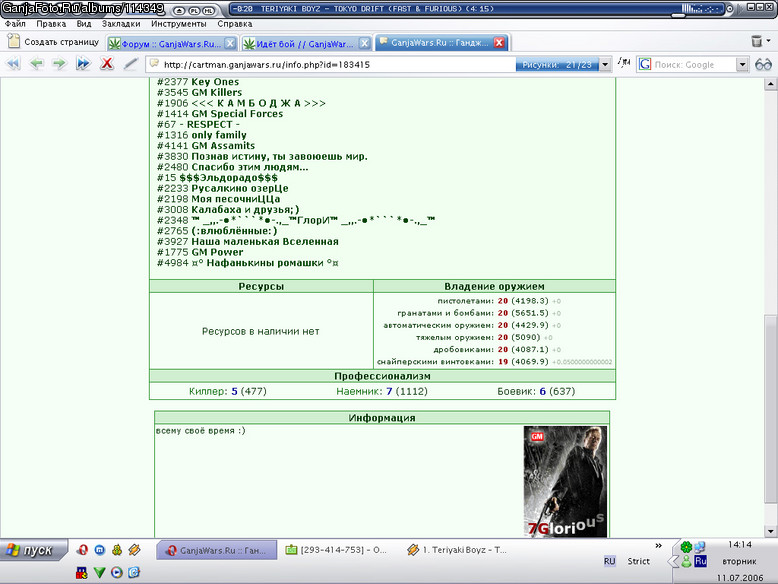The height and width of the screenshot is (584, 778).
Task: Click the Winamp lightning quick launch icon
Action: click(134, 550)
